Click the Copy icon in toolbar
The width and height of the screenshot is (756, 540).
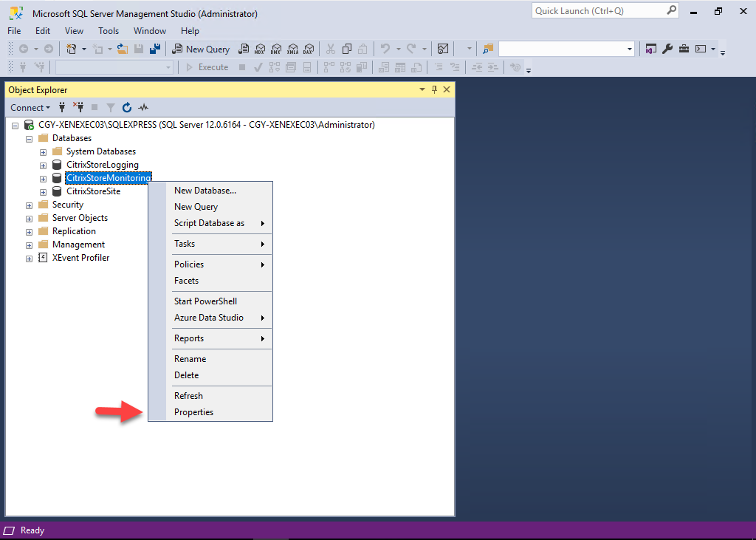(347, 49)
